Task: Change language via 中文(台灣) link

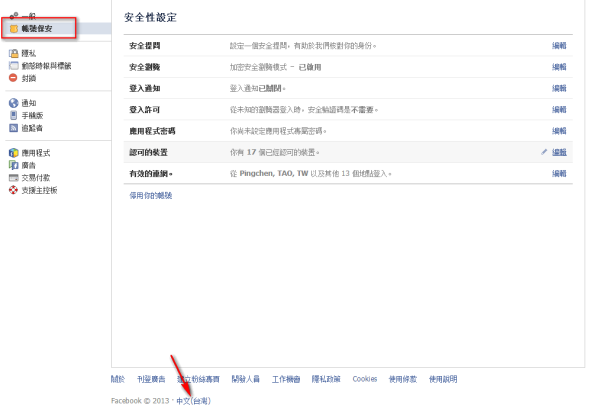Action: pos(193,401)
